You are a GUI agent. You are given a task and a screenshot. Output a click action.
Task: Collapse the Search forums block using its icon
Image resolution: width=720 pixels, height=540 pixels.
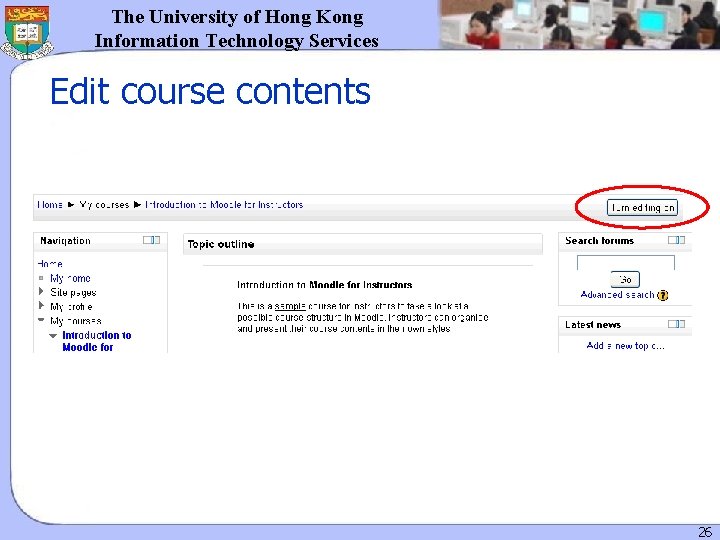[x=676, y=240]
